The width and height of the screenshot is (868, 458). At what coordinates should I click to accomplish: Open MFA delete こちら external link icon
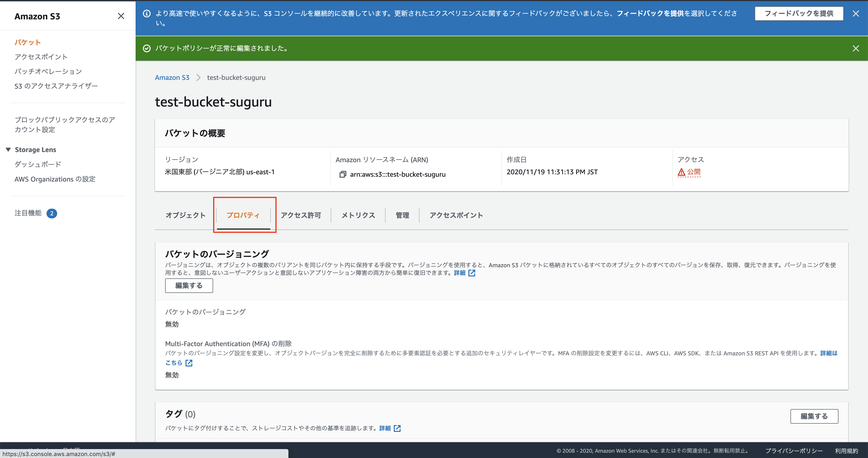(189, 363)
